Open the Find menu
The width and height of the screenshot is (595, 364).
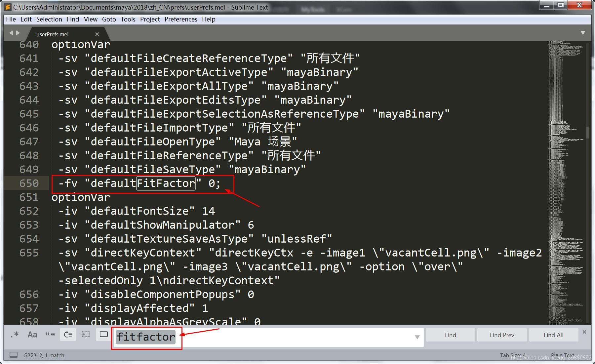pos(73,19)
